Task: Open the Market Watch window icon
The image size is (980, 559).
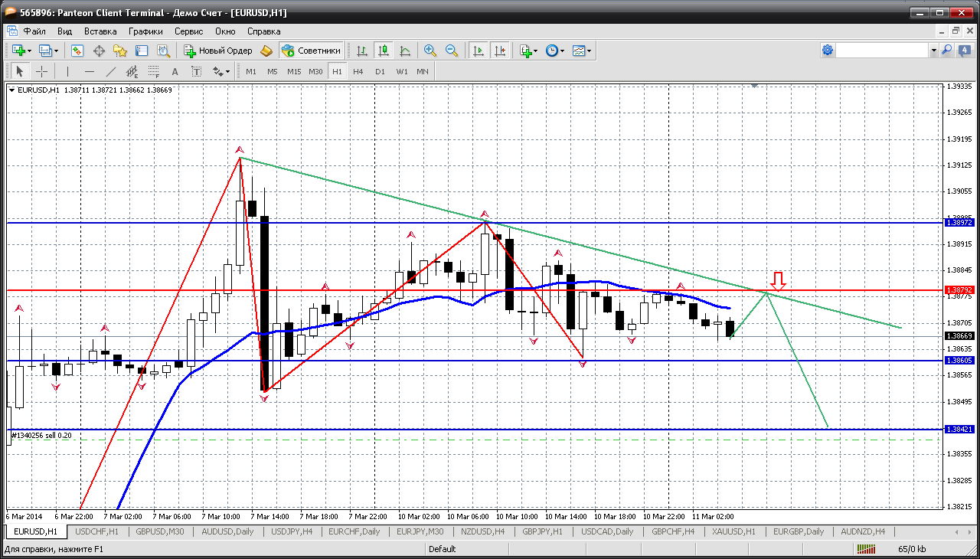Action: point(77,51)
